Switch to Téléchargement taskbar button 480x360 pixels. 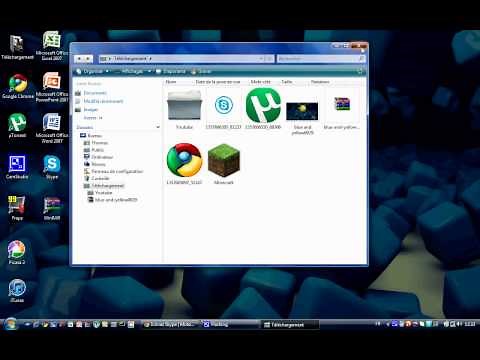click(x=289, y=324)
